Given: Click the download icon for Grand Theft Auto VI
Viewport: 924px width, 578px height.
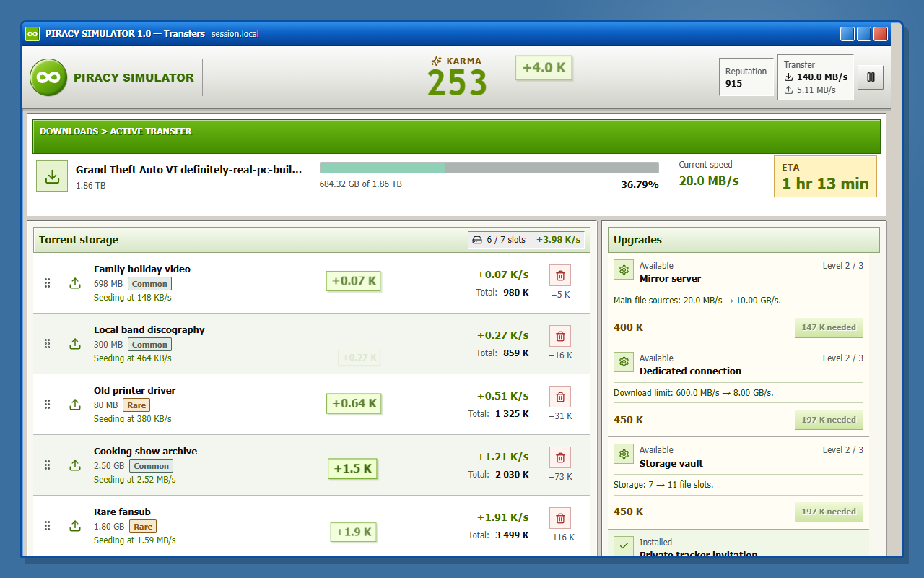Looking at the screenshot, I should point(52,176).
